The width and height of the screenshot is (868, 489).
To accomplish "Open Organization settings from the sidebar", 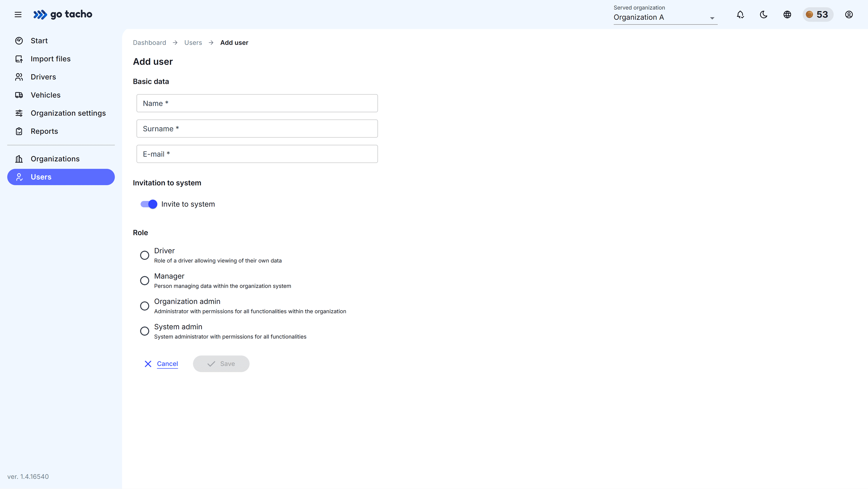I will coord(68,113).
